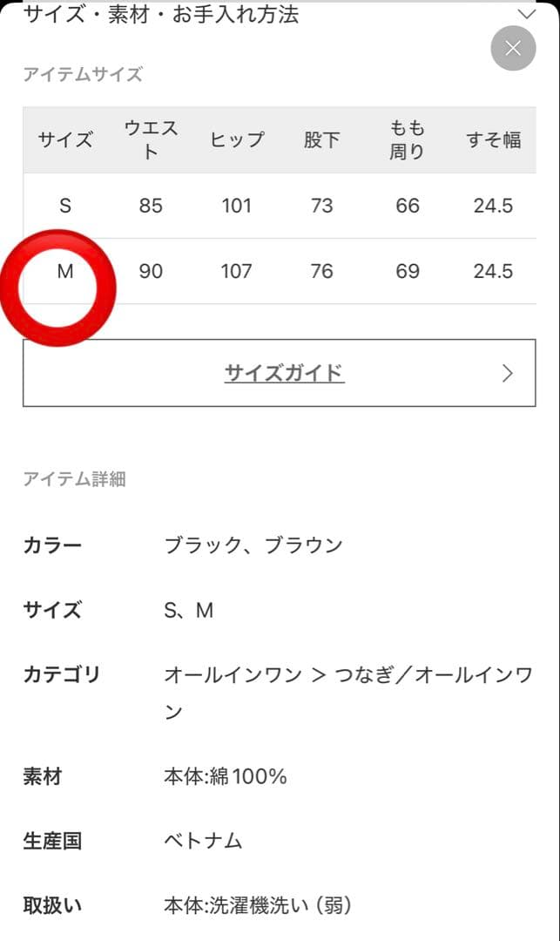Viewport: 560px width, 941px height.
Task: Click the 股下 column header
Action: [321, 139]
